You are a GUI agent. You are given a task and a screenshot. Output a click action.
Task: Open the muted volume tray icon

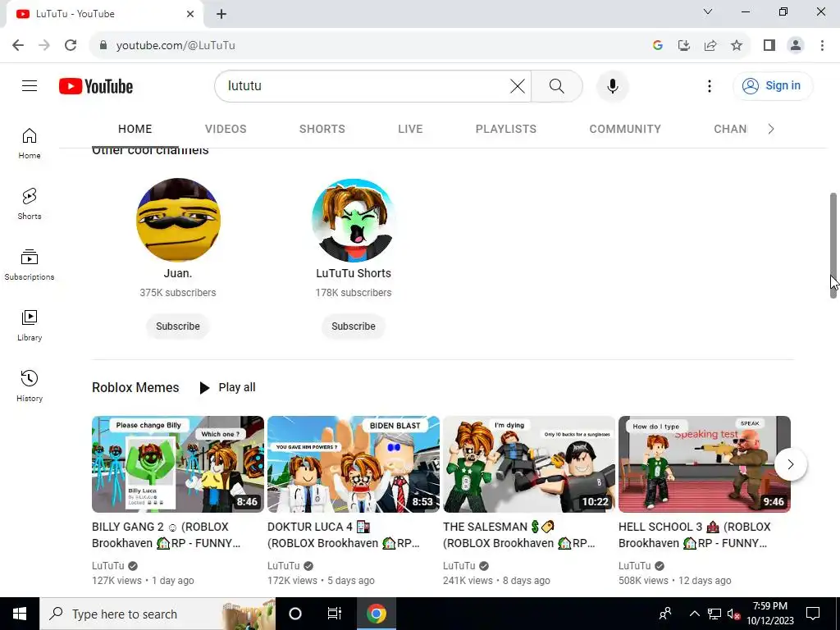click(x=734, y=614)
